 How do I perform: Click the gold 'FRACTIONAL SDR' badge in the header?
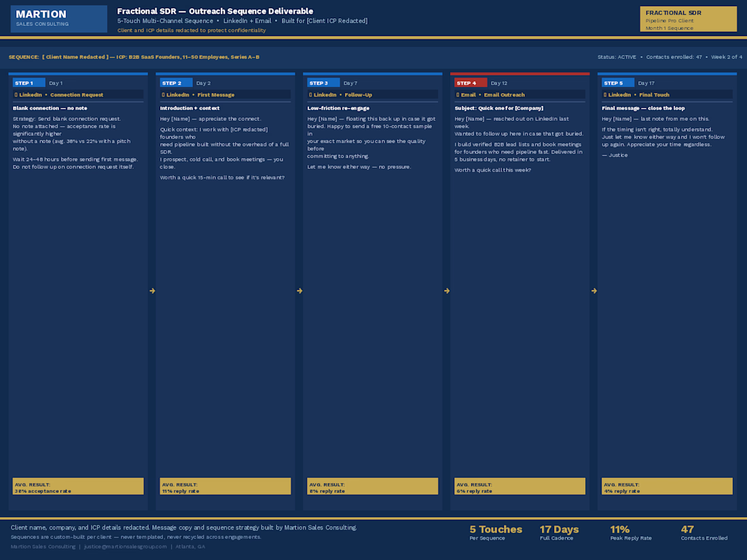click(x=688, y=19)
